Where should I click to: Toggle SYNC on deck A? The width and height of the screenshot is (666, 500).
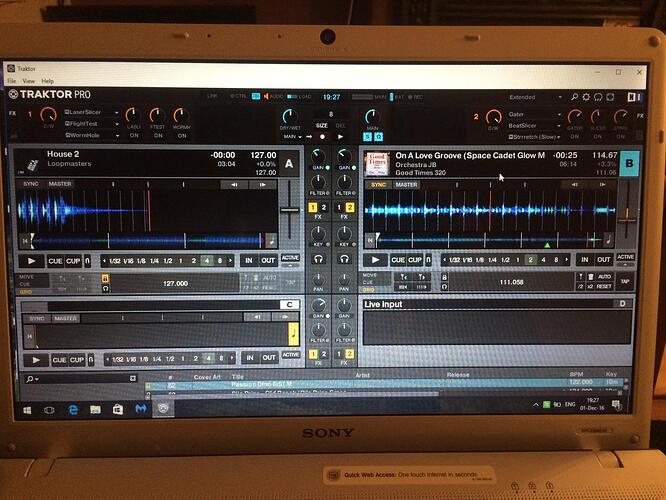pyautogui.click(x=31, y=184)
